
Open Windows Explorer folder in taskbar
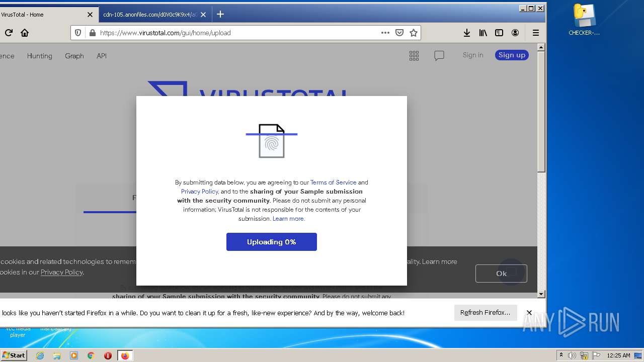click(57, 355)
